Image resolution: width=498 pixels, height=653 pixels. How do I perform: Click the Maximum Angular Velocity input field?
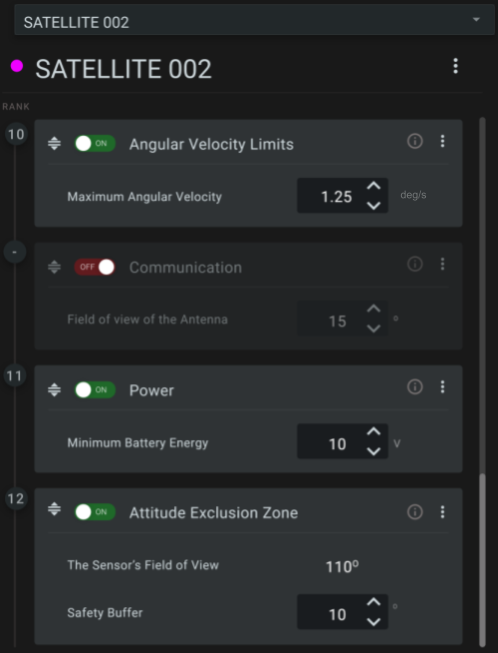[342, 196]
